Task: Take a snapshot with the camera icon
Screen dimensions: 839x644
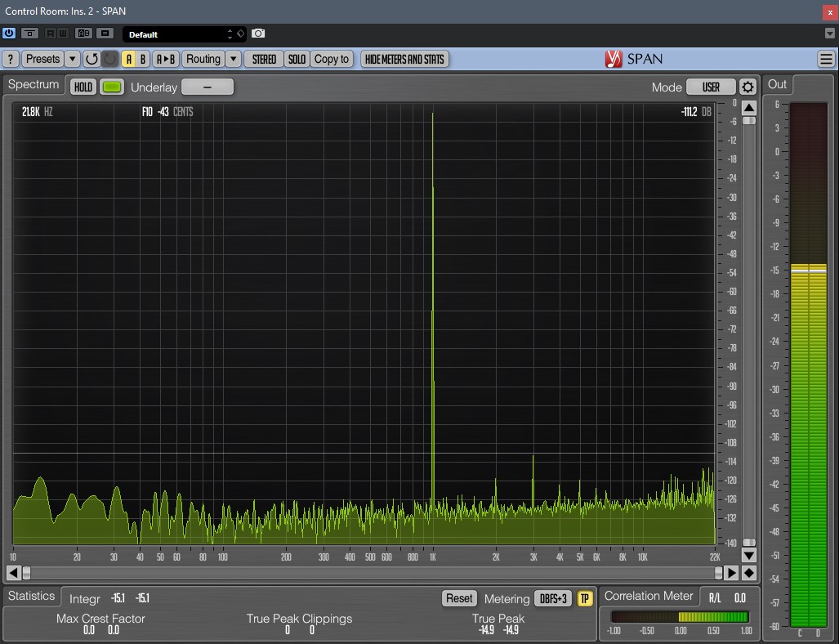Action: 258,34
